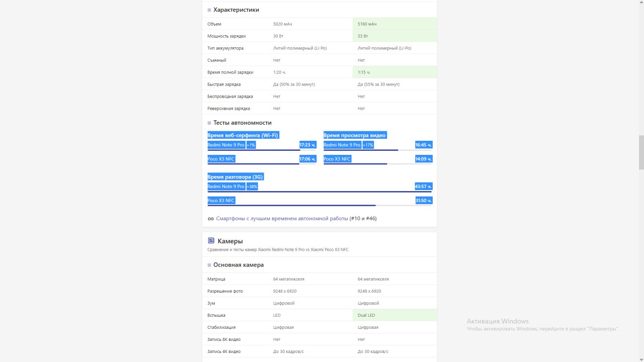
Task: Click the camera comparison subtitle text
Action: pyautogui.click(x=278, y=250)
